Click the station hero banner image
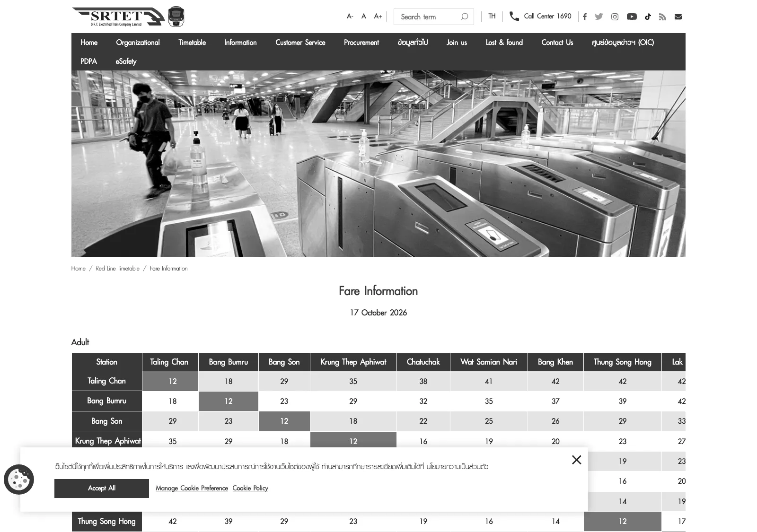757x532 pixels. tap(378, 164)
